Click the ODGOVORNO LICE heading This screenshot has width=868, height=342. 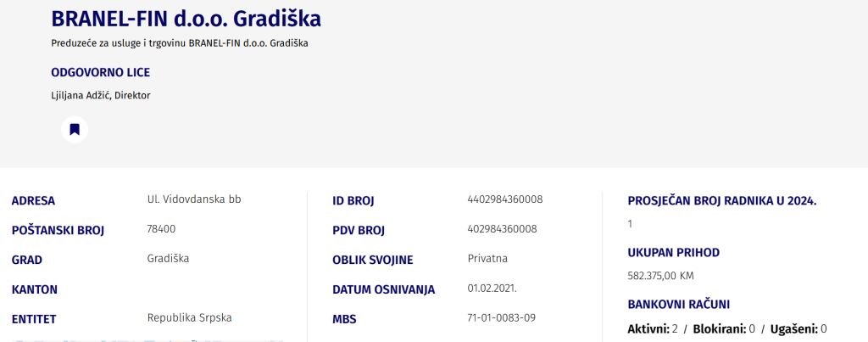(x=100, y=72)
